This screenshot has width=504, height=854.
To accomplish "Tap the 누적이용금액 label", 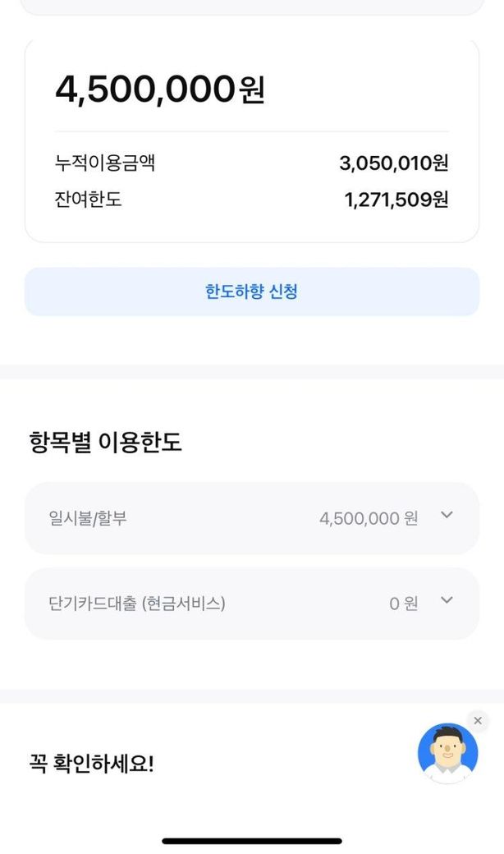I will pyautogui.click(x=105, y=163).
